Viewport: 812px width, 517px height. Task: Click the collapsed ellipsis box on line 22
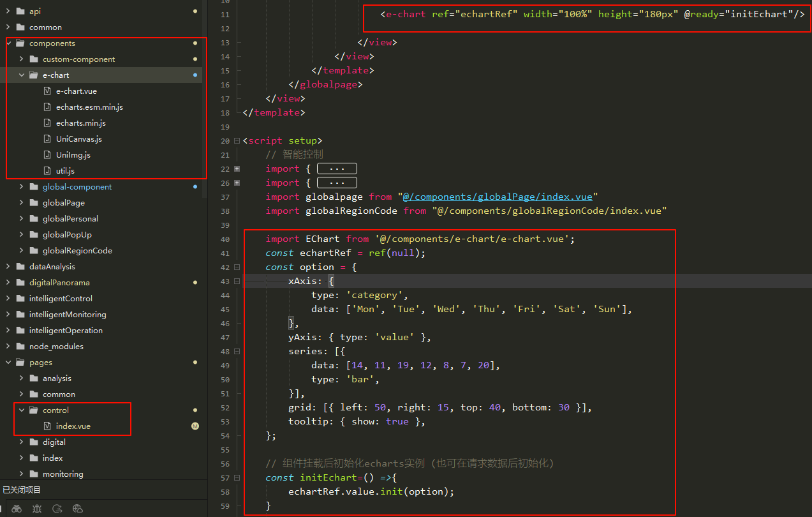(x=337, y=169)
